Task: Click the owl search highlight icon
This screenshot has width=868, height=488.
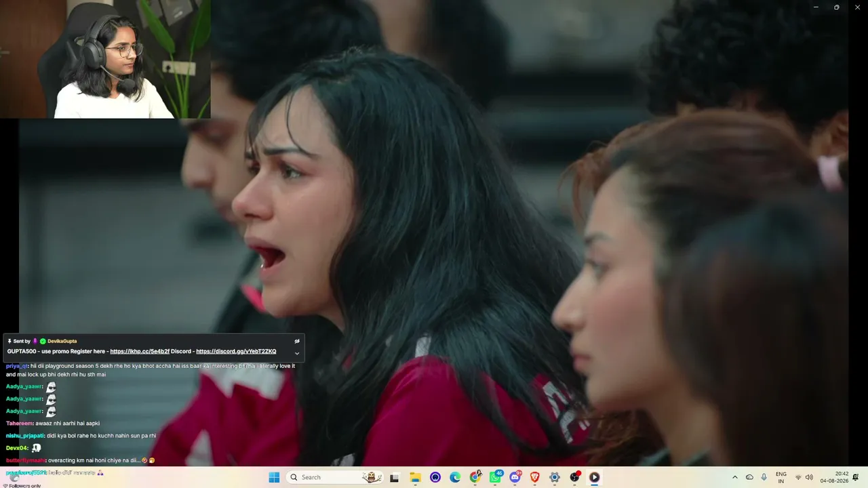Action: coord(371,477)
